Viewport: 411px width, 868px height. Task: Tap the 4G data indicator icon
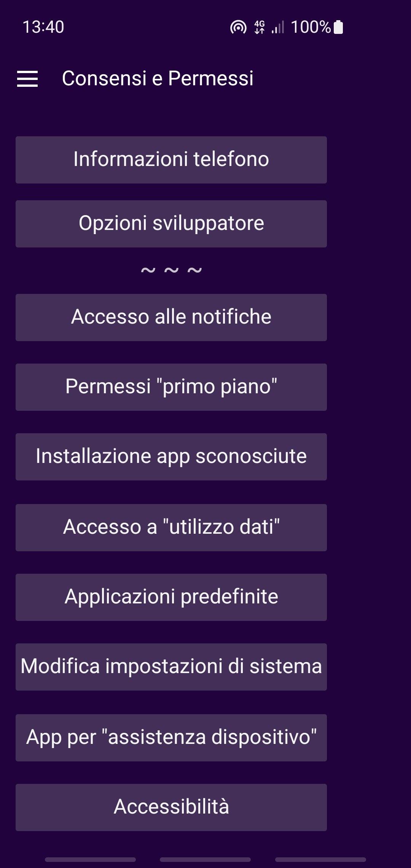[260, 27]
